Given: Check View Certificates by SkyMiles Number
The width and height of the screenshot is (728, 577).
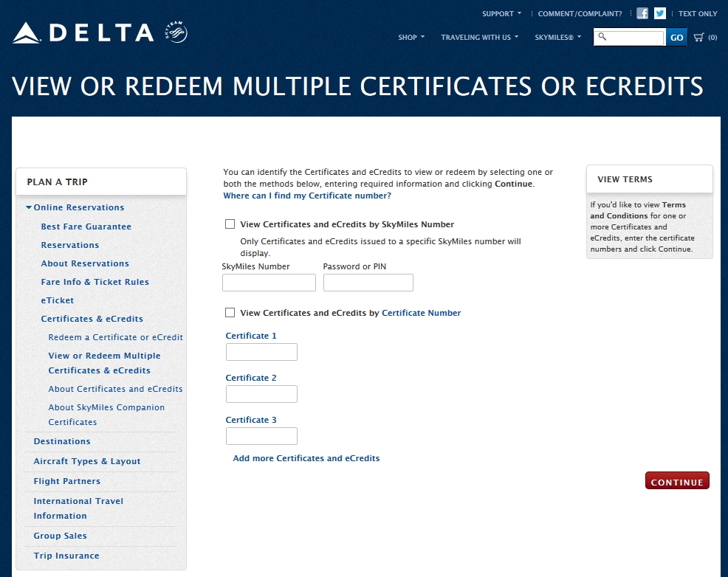Looking at the screenshot, I should (230, 224).
